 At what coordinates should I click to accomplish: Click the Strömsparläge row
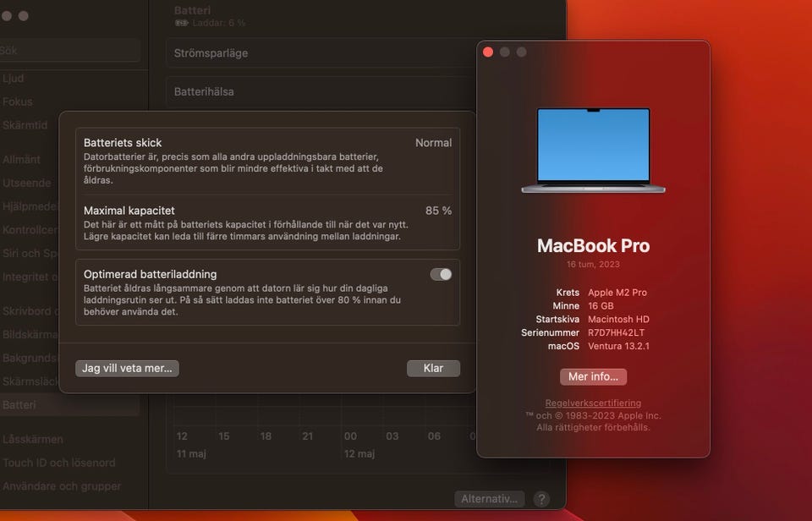click(320, 52)
